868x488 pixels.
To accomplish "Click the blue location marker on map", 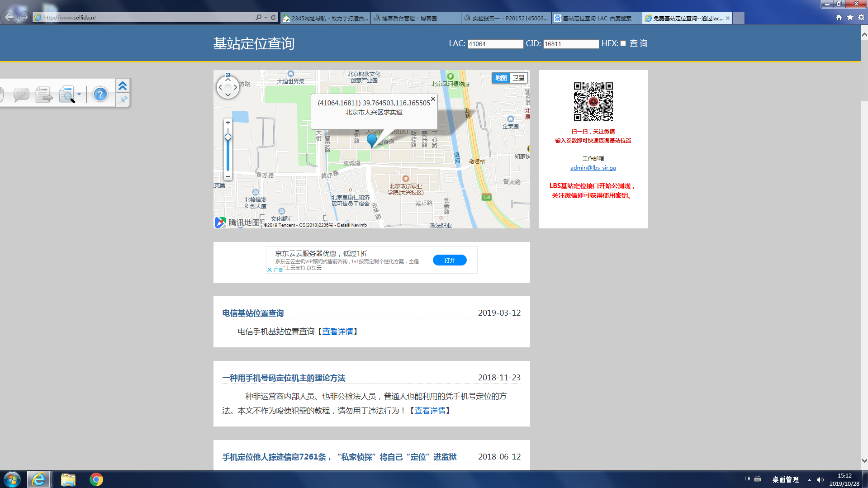I will click(371, 141).
